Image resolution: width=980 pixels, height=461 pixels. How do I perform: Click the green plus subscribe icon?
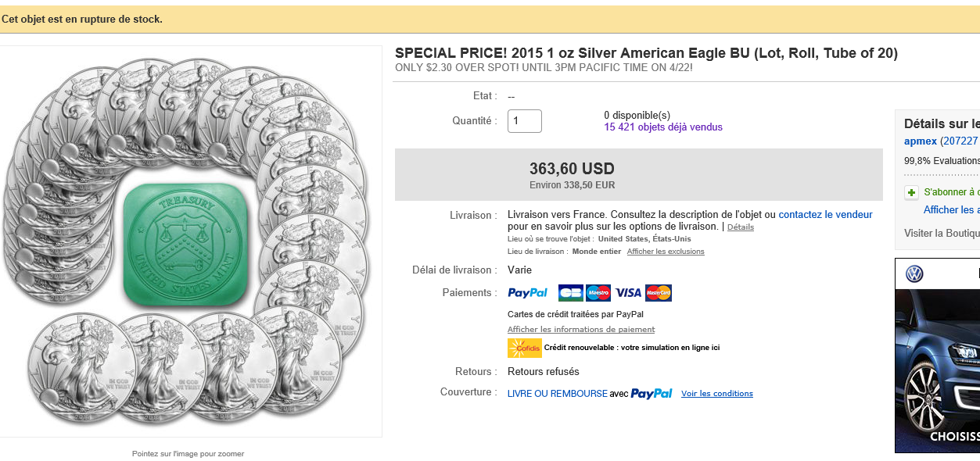point(911,192)
